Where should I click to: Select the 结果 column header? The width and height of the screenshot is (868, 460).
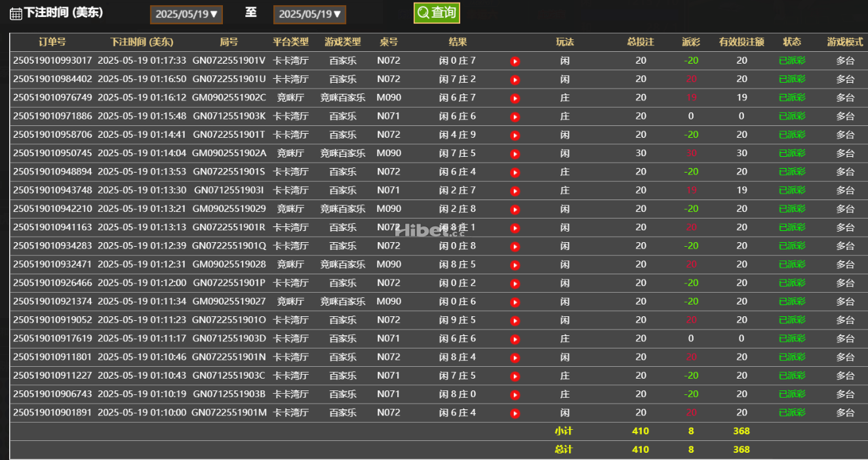click(x=458, y=42)
